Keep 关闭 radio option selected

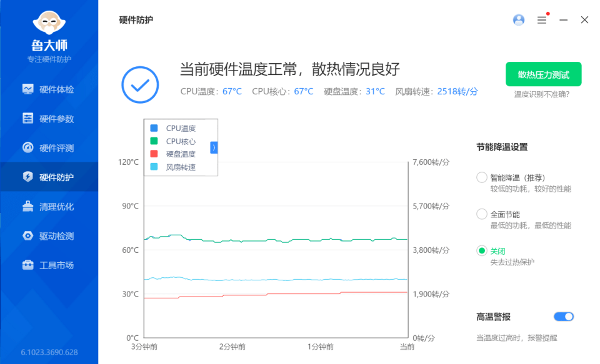click(482, 250)
